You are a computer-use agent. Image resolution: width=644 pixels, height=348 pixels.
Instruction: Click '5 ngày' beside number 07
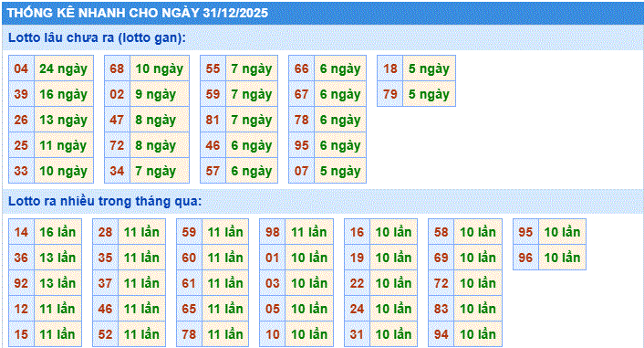tap(340, 170)
